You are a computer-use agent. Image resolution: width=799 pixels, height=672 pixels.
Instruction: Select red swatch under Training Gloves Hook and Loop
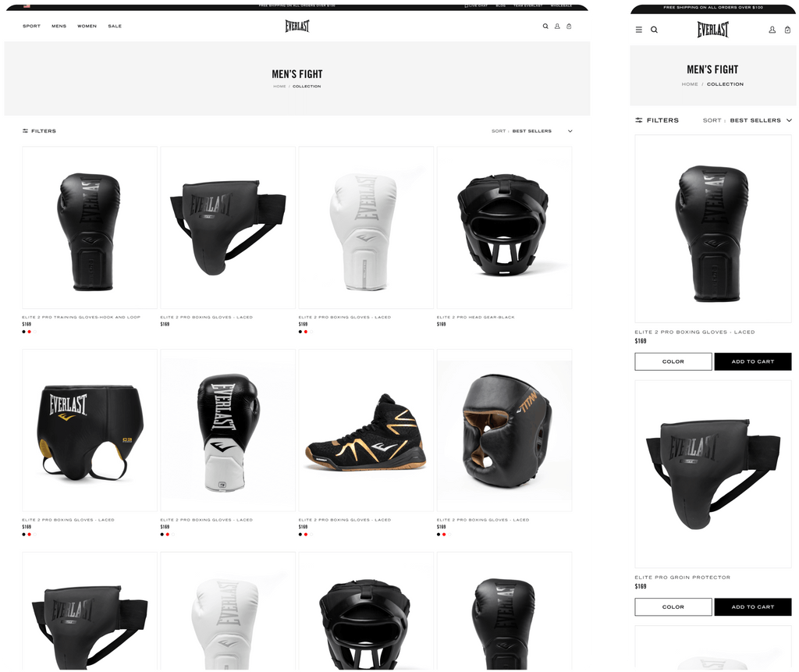coord(29,332)
